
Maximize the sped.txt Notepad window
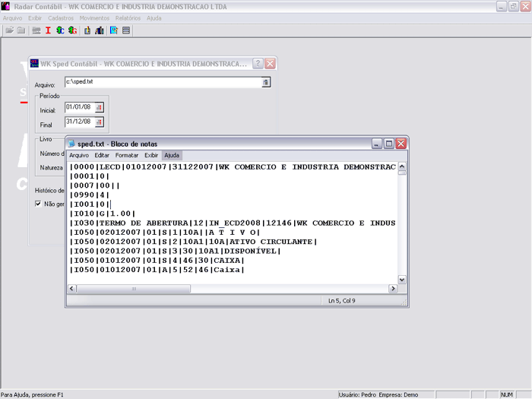click(388, 143)
